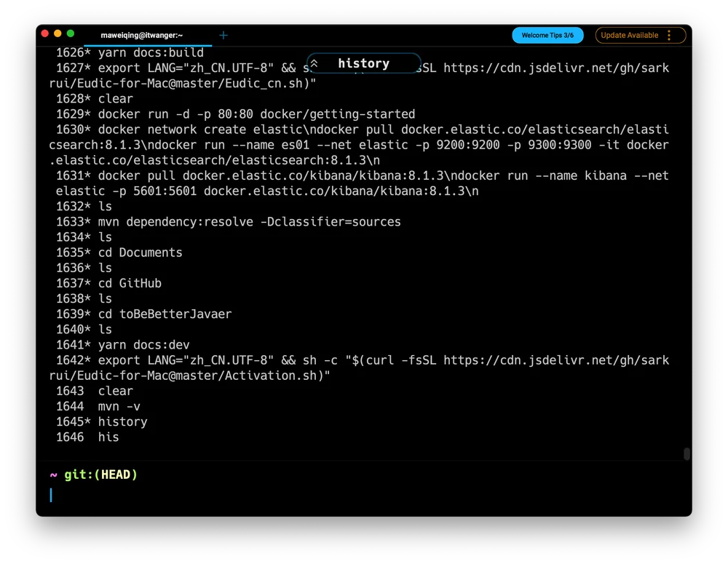Click history entry 1633 mvn dependency:resolve
The image size is (728, 564).
228,222
